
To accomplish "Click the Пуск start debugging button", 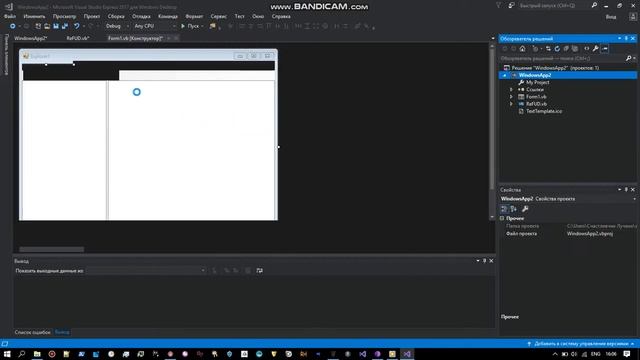I will (191, 26).
